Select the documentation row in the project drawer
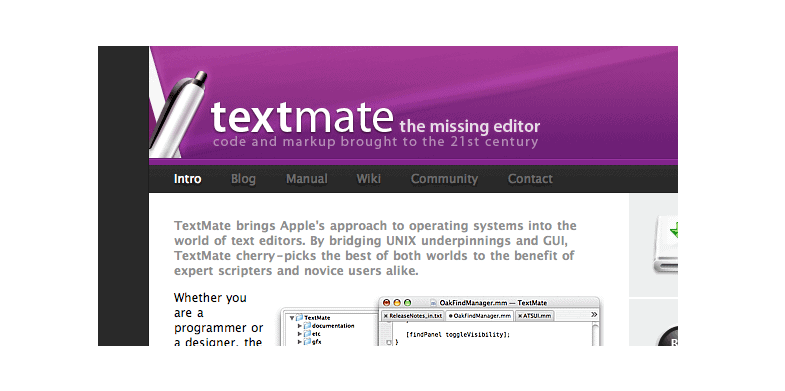The image size is (785, 391). [x=332, y=326]
